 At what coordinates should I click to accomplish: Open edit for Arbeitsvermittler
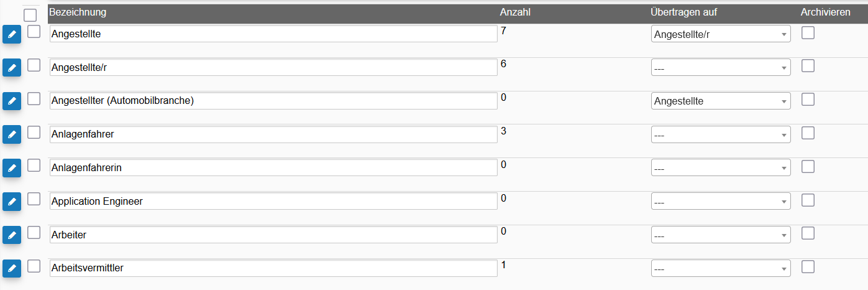[x=12, y=269]
